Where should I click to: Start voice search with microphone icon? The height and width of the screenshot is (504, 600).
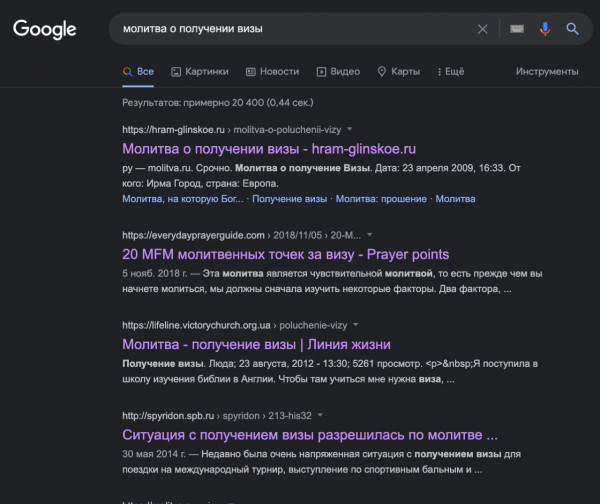coord(545,29)
